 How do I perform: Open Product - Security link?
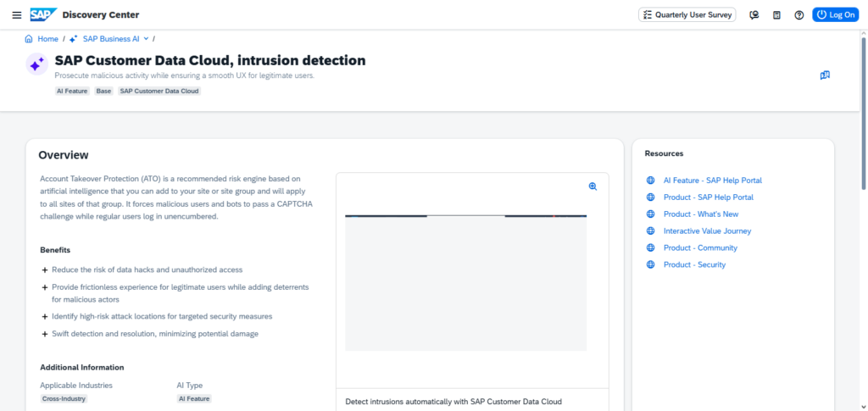[694, 264]
